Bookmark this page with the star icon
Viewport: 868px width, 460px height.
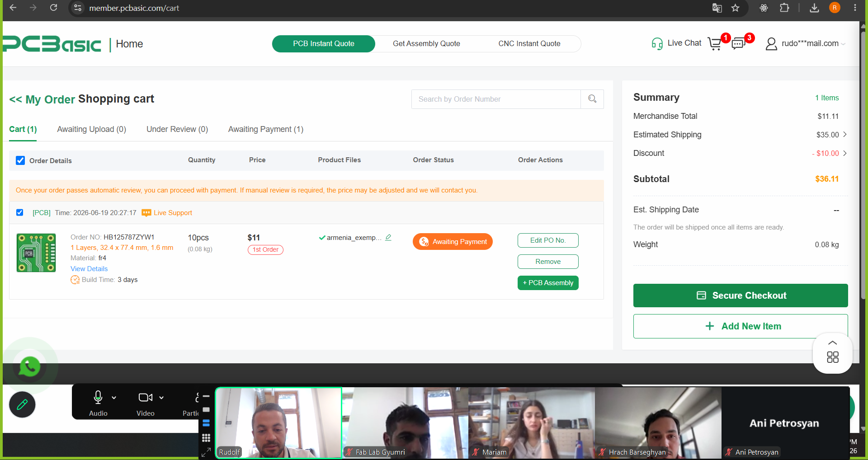click(x=736, y=8)
